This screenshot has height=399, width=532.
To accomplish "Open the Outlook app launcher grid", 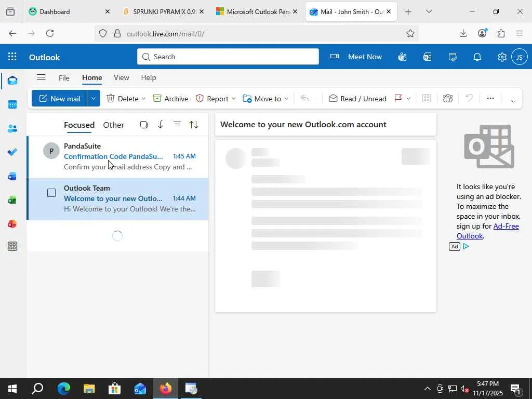I will [12, 57].
